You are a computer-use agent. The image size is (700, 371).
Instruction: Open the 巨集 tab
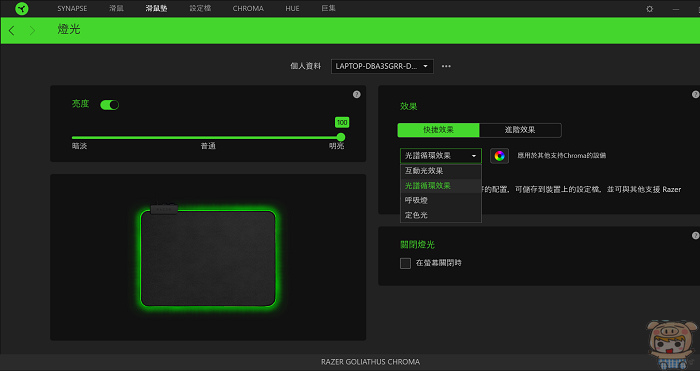pos(329,8)
